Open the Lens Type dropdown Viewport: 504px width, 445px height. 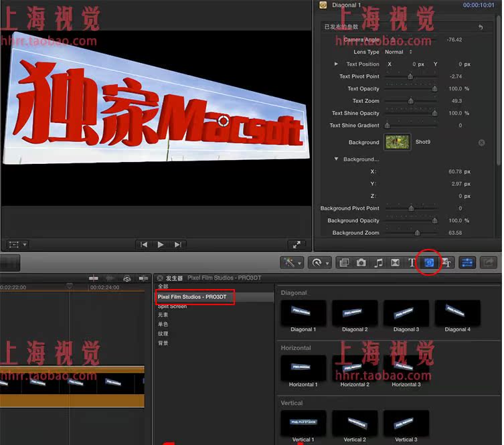click(x=398, y=52)
